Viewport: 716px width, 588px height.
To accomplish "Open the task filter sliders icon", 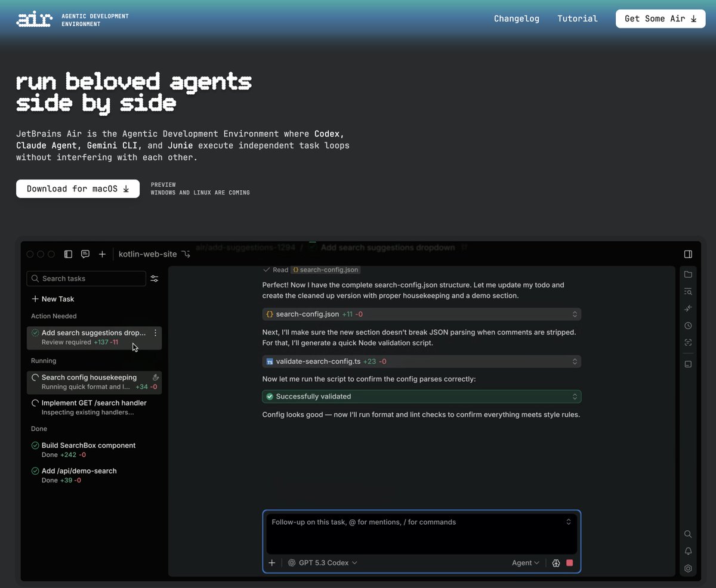I will click(155, 278).
